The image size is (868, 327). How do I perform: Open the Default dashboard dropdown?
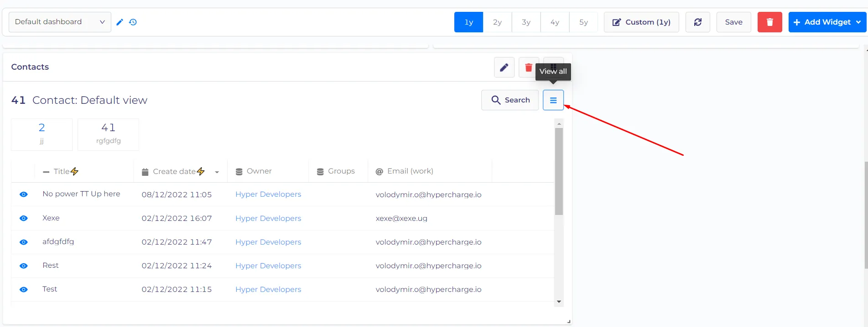pyautogui.click(x=60, y=22)
